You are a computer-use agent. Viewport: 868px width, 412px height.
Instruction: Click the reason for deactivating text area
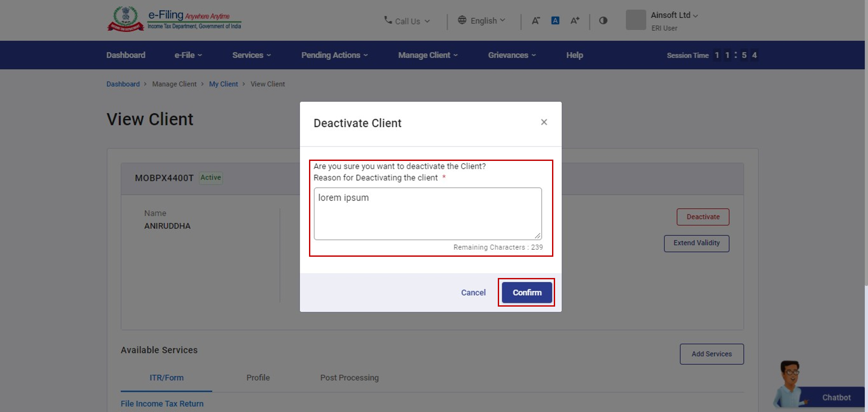pyautogui.click(x=427, y=213)
